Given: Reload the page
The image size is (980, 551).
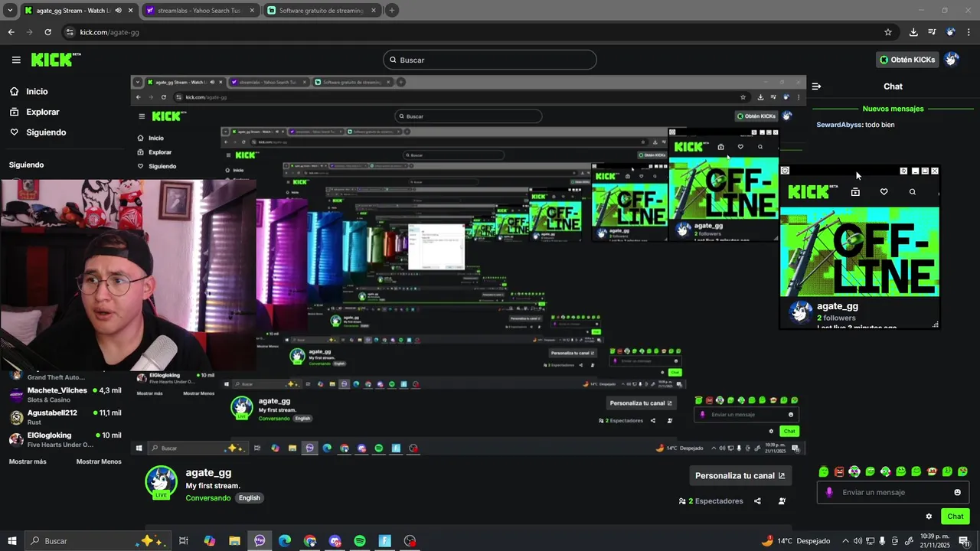Looking at the screenshot, I should click(x=47, y=32).
